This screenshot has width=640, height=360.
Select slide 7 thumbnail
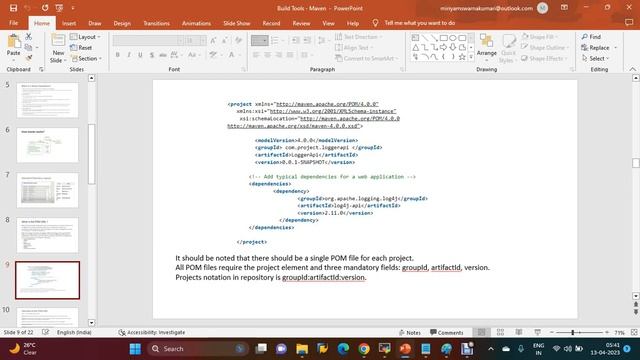47,190
